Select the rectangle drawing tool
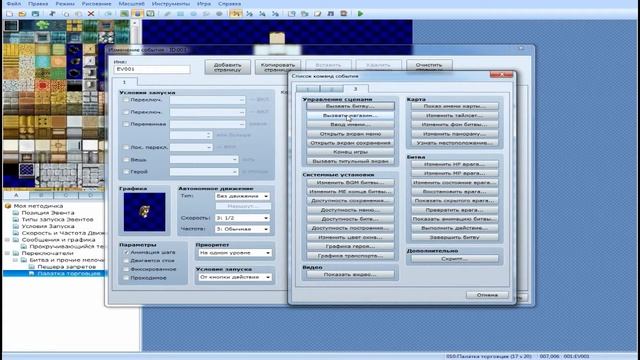 [180, 13]
